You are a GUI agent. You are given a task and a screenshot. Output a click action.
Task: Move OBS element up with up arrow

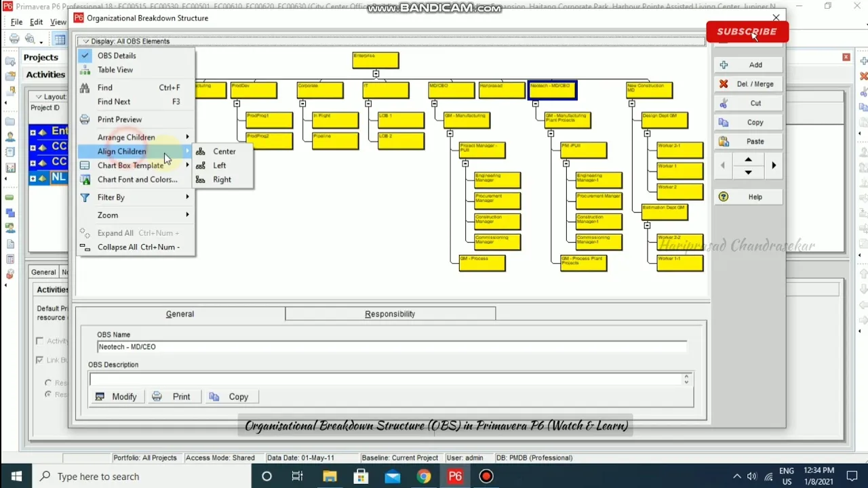coord(748,160)
